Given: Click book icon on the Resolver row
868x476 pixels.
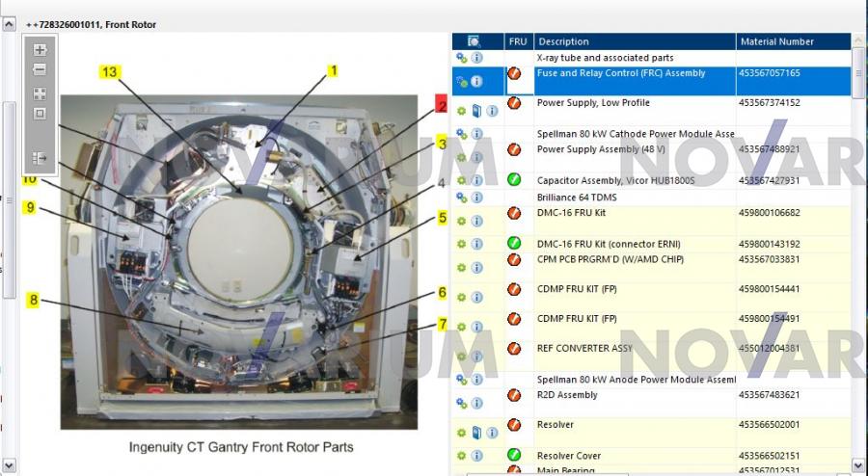Looking at the screenshot, I should [x=476, y=433].
